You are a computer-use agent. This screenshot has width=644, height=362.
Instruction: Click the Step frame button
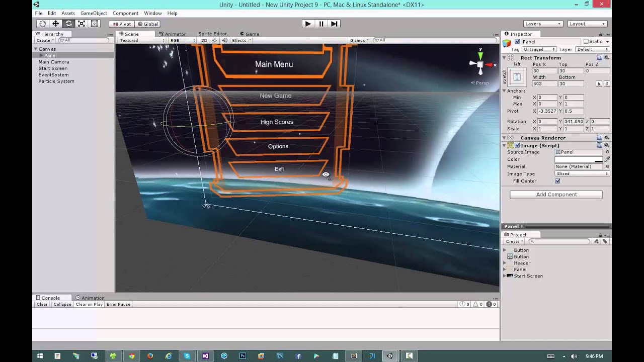pyautogui.click(x=334, y=24)
